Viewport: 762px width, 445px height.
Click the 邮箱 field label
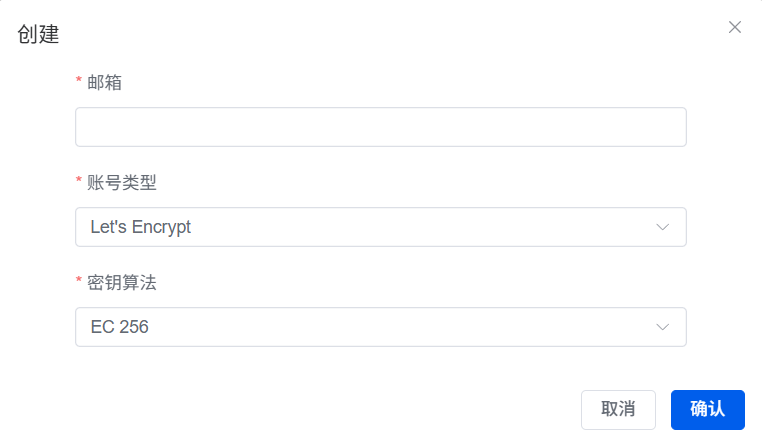point(105,82)
